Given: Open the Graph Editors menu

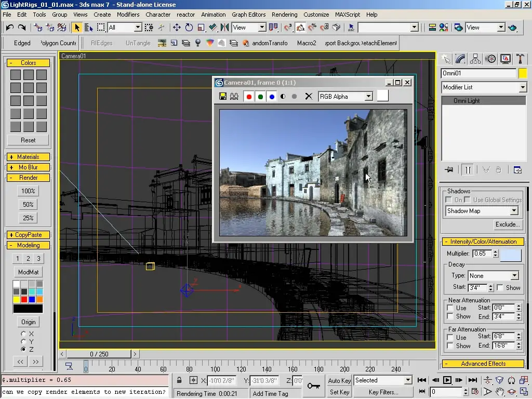Looking at the screenshot, I should point(248,15).
